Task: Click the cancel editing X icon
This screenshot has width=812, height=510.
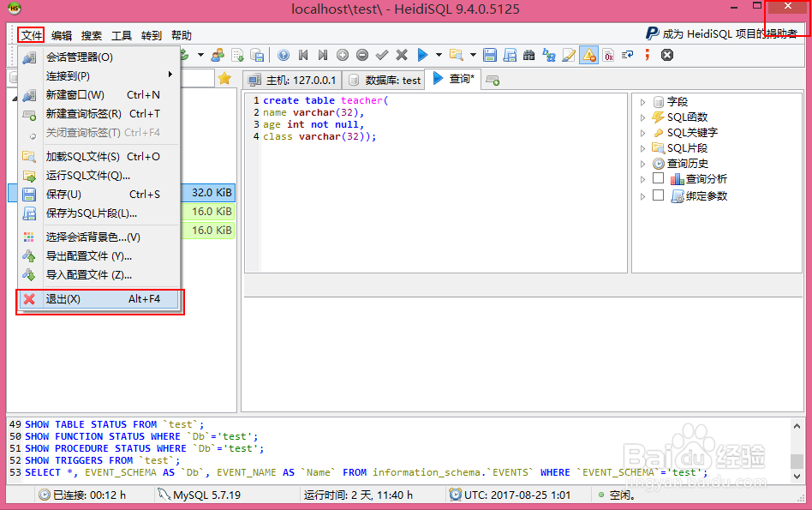Action: coord(402,55)
